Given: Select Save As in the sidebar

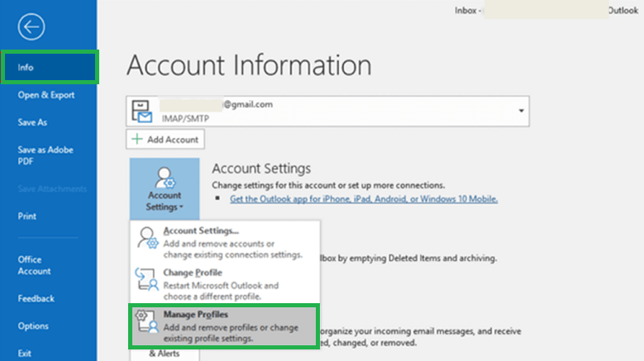Looking at the screenshot, I should [32, 122].
